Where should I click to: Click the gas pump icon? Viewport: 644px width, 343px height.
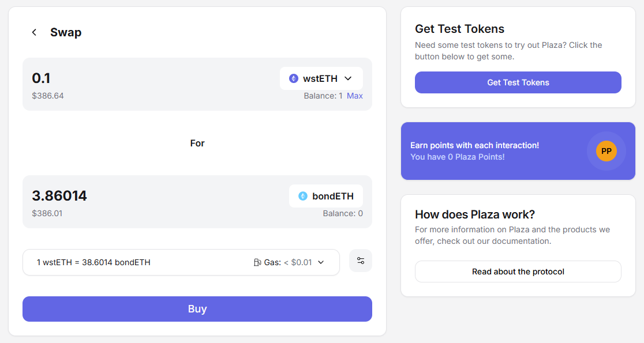pos(257,262)
